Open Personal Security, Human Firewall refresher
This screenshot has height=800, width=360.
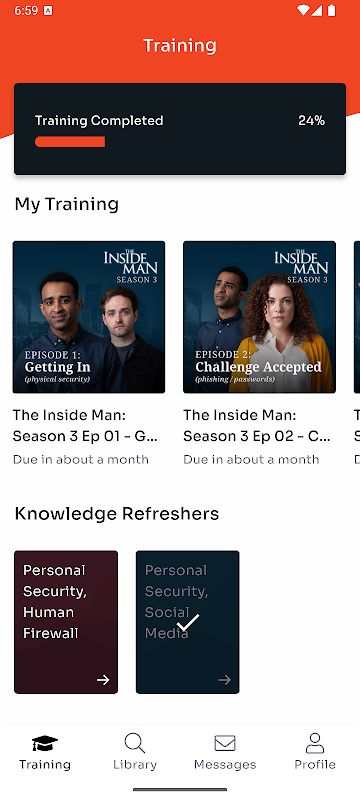(x=66, y=622)
